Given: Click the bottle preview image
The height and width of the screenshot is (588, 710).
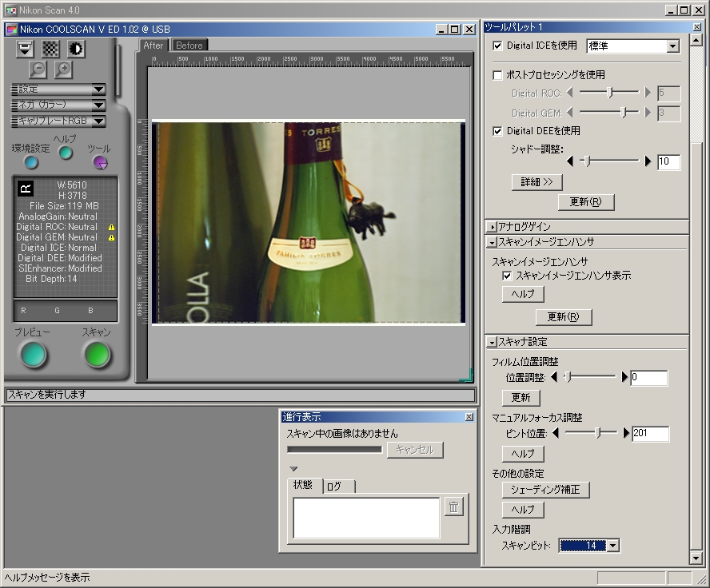Looking at the screenshot, I should tap(309, 222).
